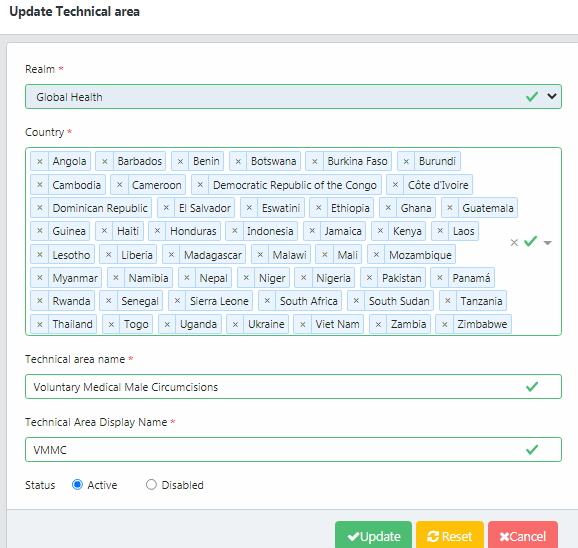578x548 pixels.
Task: Remove the Botswana country tag
Action: click(238, 161)
